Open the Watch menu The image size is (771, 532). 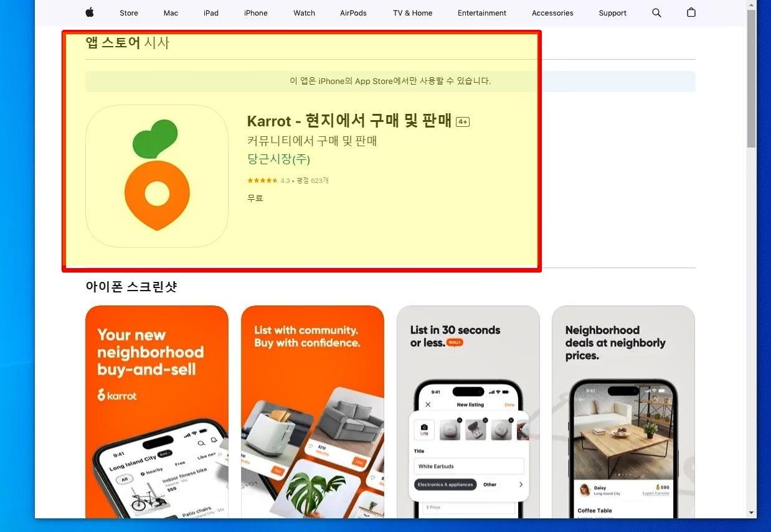point(305,13)
